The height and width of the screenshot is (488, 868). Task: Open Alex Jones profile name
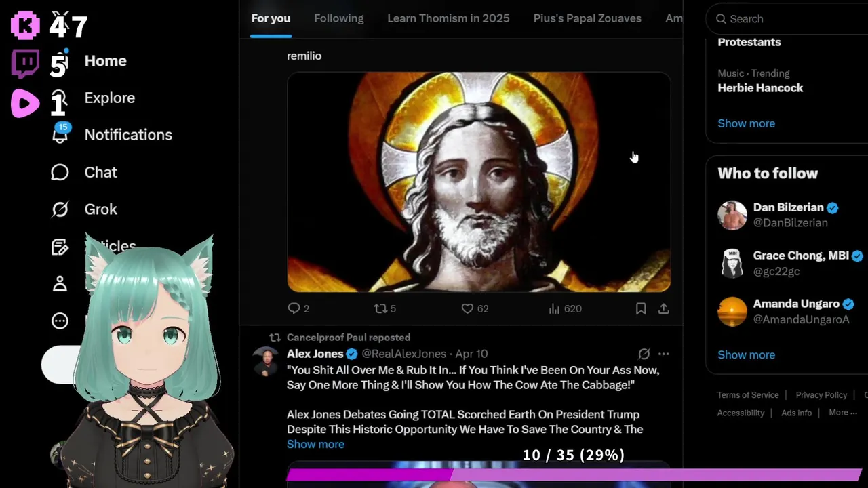point(315,354)
